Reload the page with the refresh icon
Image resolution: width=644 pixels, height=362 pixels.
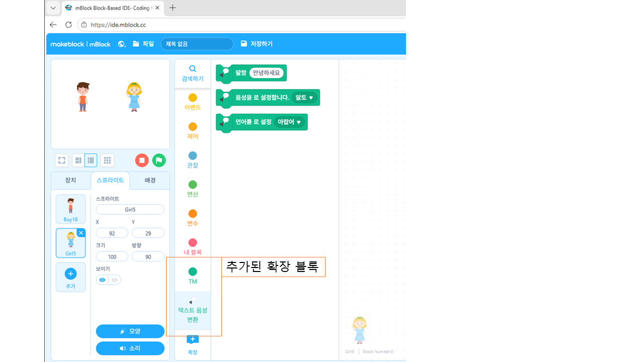click(69, 25)
